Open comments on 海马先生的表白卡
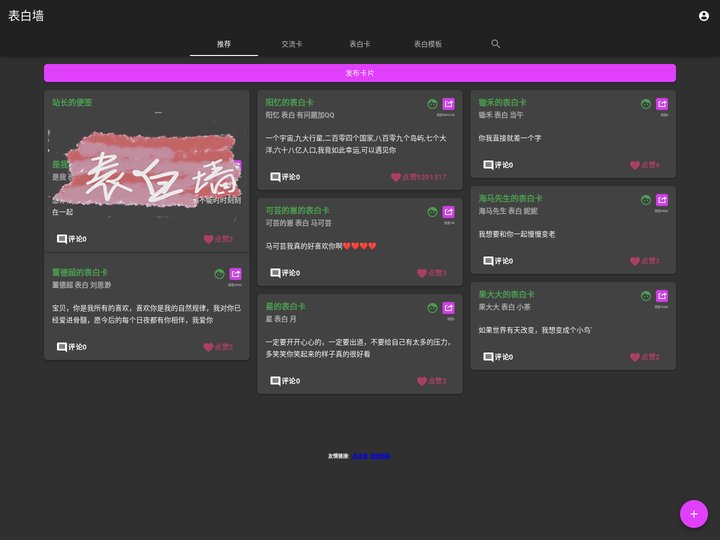The image size is (720, 540). point(498,261)
